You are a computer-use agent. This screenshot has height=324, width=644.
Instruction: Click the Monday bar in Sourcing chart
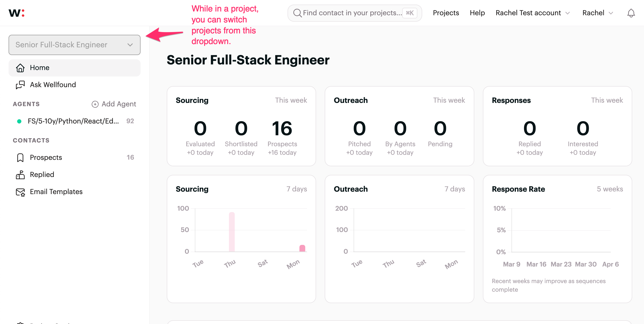click(302, 248)
